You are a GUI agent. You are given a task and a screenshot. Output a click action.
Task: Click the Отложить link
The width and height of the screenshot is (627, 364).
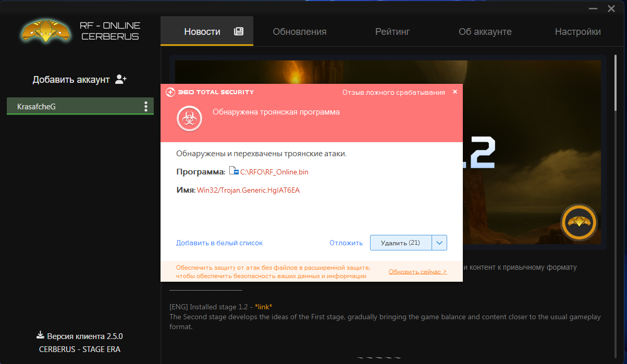(346, 243)
